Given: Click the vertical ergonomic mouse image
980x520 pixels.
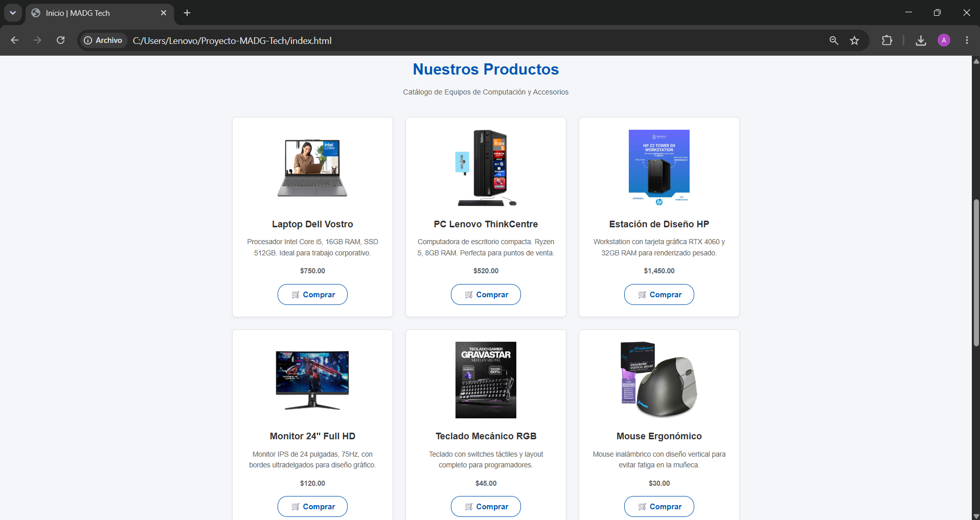Looking at the screenshot, I should pos(659,380).
